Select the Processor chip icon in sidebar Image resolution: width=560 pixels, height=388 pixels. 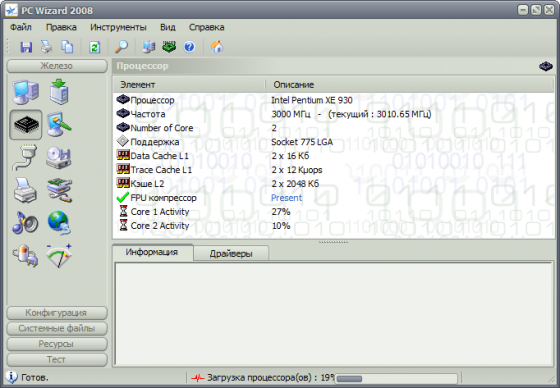pyautogui.click(x=26, y=125)
